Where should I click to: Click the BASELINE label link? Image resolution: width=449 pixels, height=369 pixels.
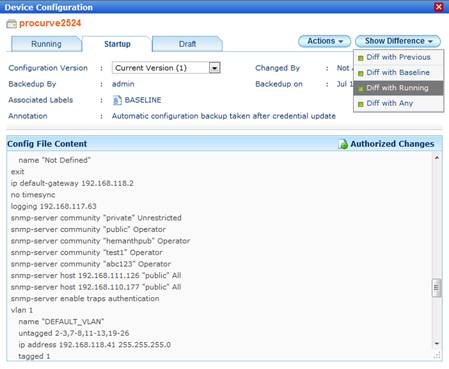tap(143, 100)
